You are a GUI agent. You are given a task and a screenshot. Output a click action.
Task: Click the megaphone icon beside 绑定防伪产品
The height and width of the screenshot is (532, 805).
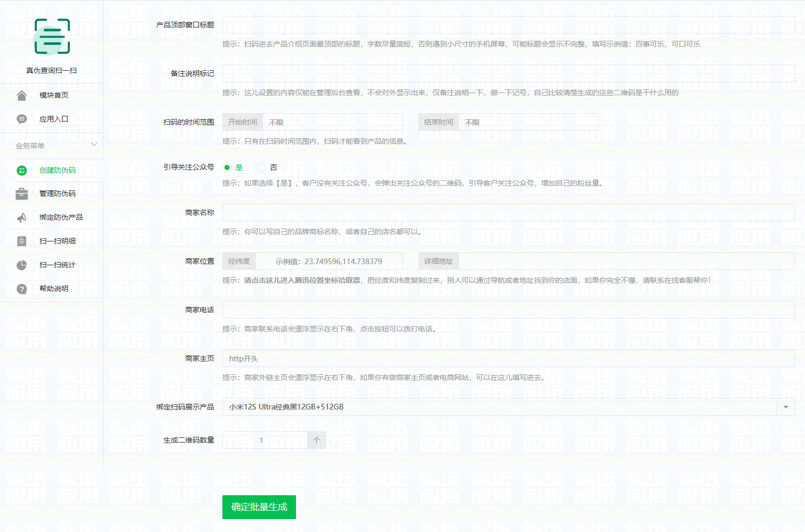point(22,218)
